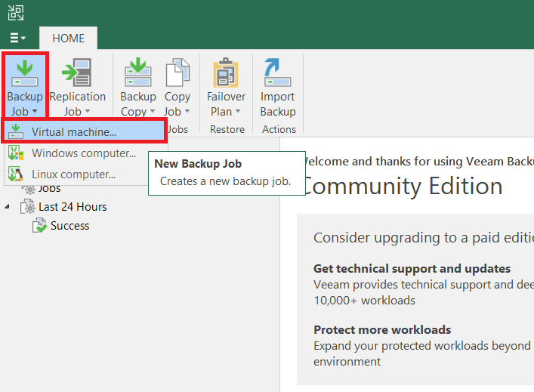The image size is (534, 392).
Task: Click the Veeam app icon in title bar
Action: [x=15, y=12]
